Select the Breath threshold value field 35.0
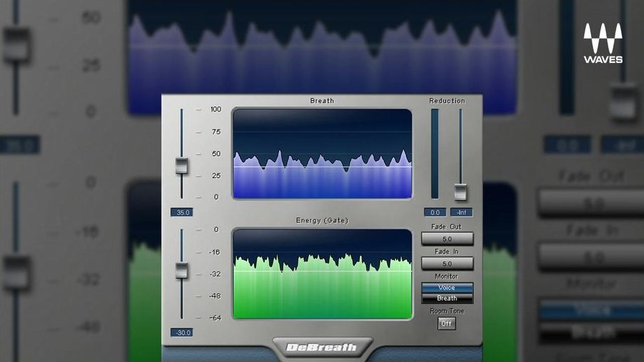This screenshot has height=362, width=644. pos(182,212)
